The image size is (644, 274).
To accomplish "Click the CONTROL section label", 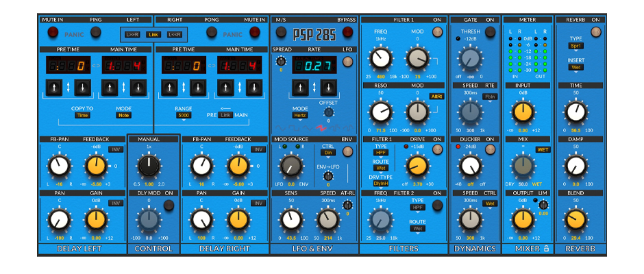I will click(153, 249).
